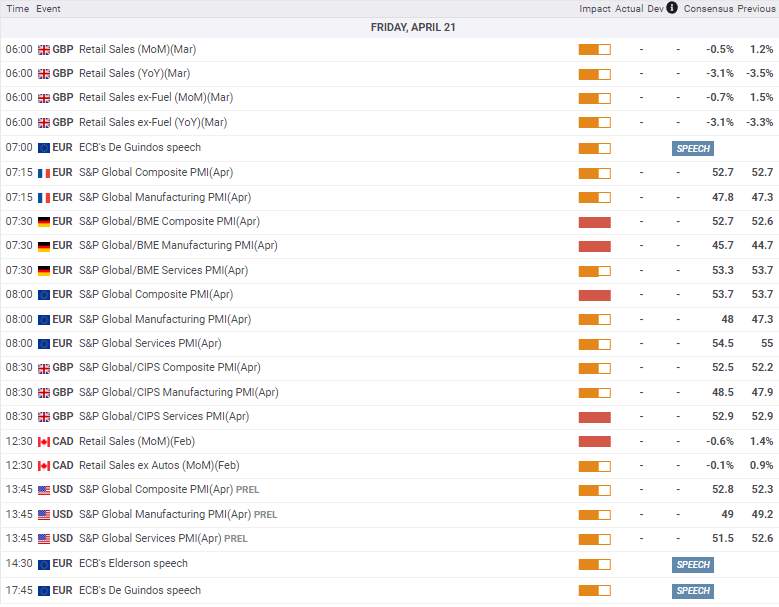Click previous 55 for Global Services PMI

click(767, 343)
